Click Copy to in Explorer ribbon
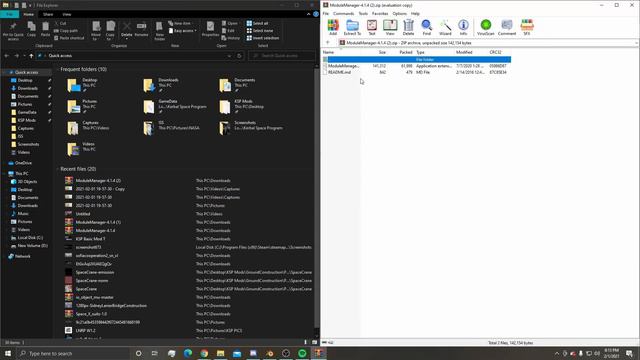640x360 pixels. [x=110, y=31]
